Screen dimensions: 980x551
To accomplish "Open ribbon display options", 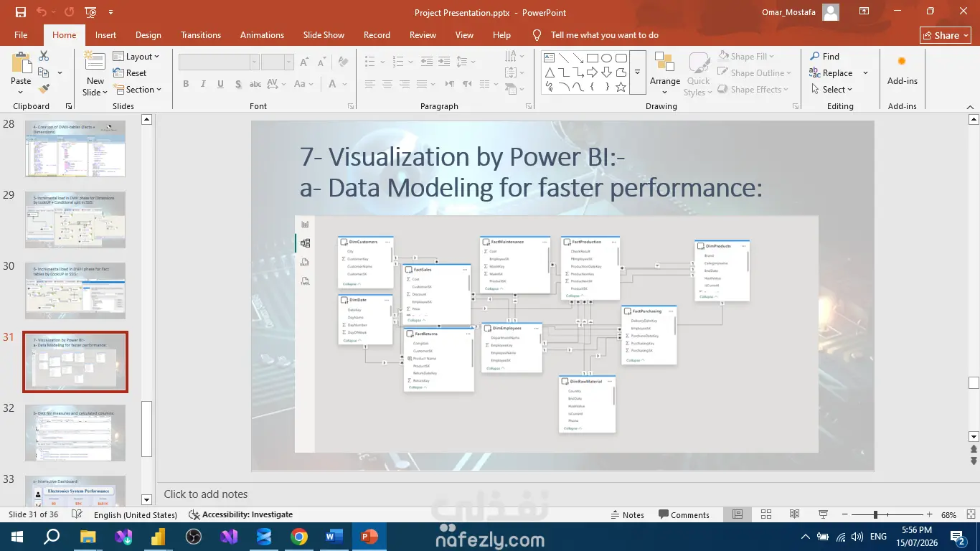I will pyautogui.click(x=864, y=11).
